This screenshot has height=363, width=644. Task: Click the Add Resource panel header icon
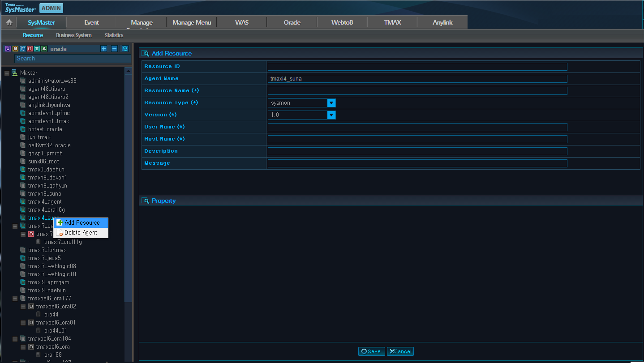click(146, 53)
